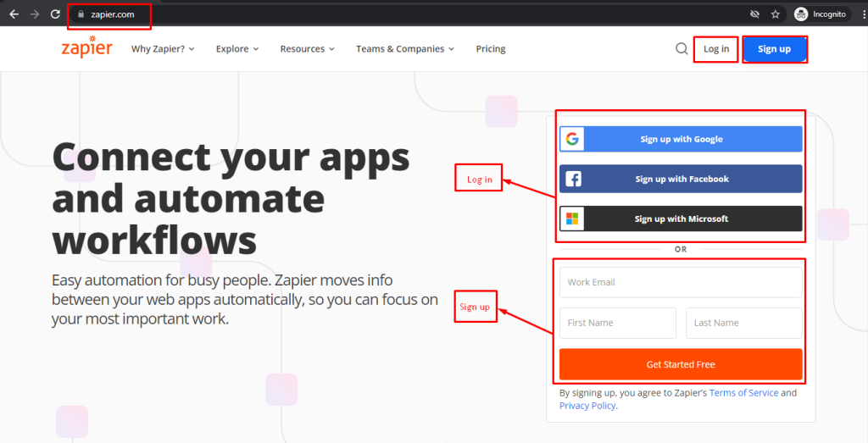The width and height of the screenshot is (868, 443).
Task: Click the Last Name field
Action: pos(744,323)
